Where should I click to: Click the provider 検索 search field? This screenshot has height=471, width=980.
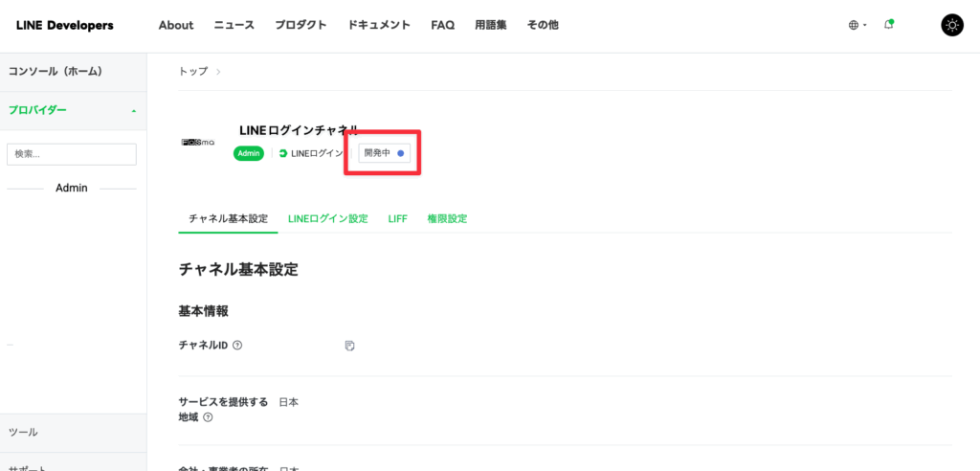click(72, 154)
